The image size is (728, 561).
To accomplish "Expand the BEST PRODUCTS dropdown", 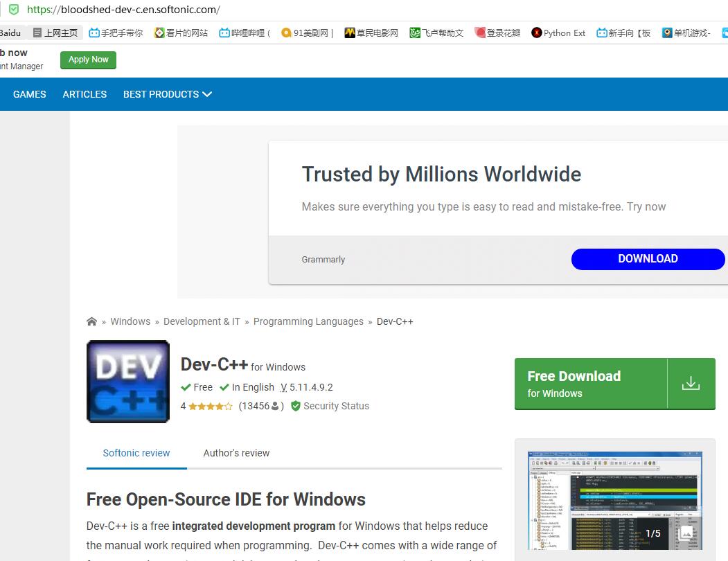I will [x=168, y=94].
